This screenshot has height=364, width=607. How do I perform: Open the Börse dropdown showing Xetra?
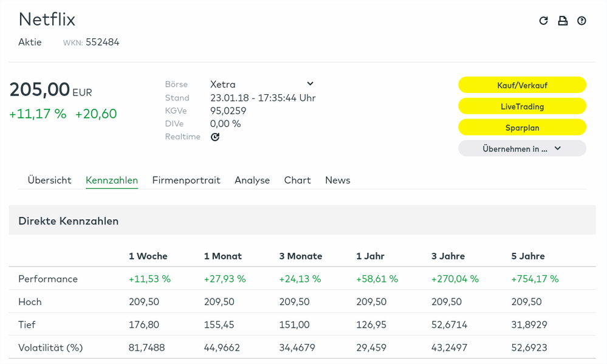[x=261, y=84]
